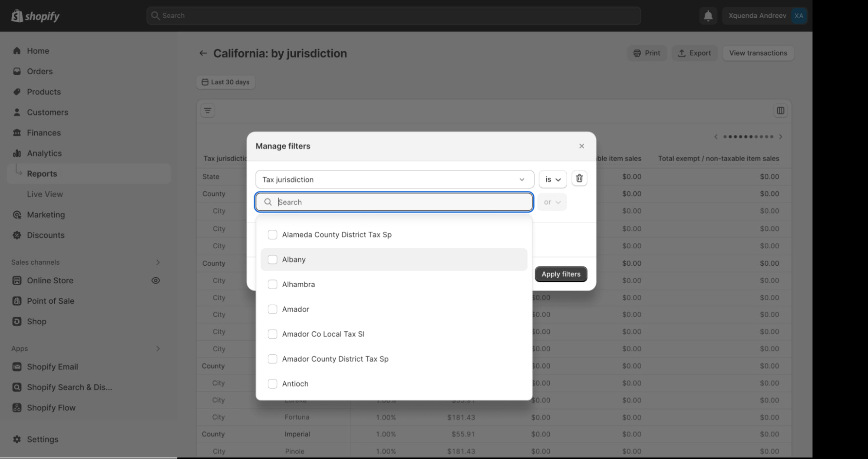Check the Amador County District Tax Sp checkbox
868x459 pixels.
point(273,359)
